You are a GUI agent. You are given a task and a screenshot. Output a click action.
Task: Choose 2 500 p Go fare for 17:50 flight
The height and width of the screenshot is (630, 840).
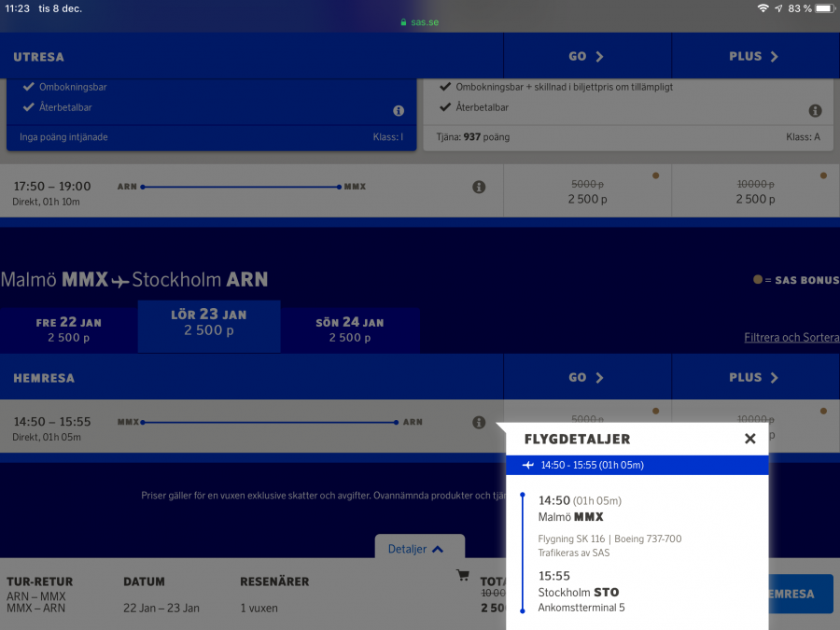[587, 192]
